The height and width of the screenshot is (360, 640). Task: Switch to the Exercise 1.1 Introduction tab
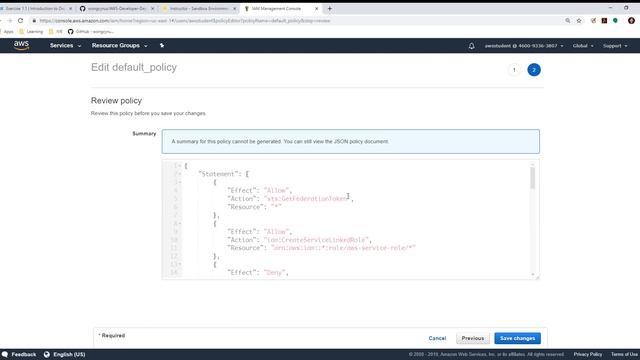point(36,9)
